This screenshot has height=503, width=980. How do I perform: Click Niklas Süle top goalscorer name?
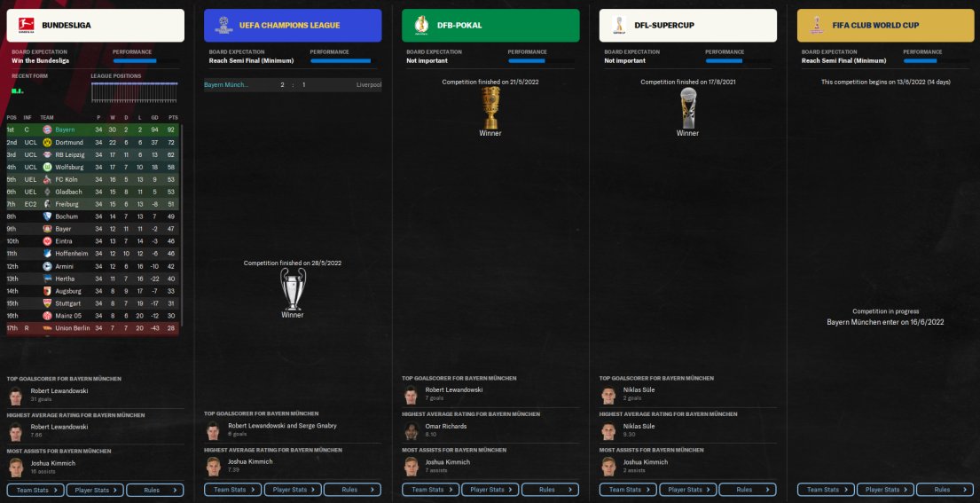point(639,390)
